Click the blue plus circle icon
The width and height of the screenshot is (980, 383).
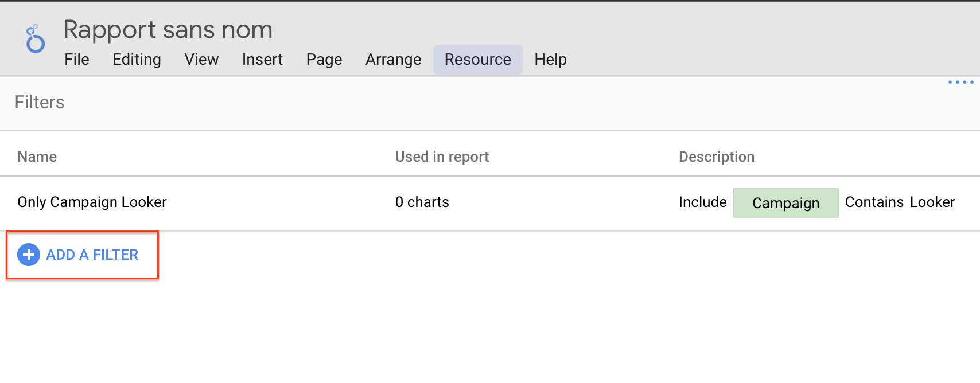29,255
